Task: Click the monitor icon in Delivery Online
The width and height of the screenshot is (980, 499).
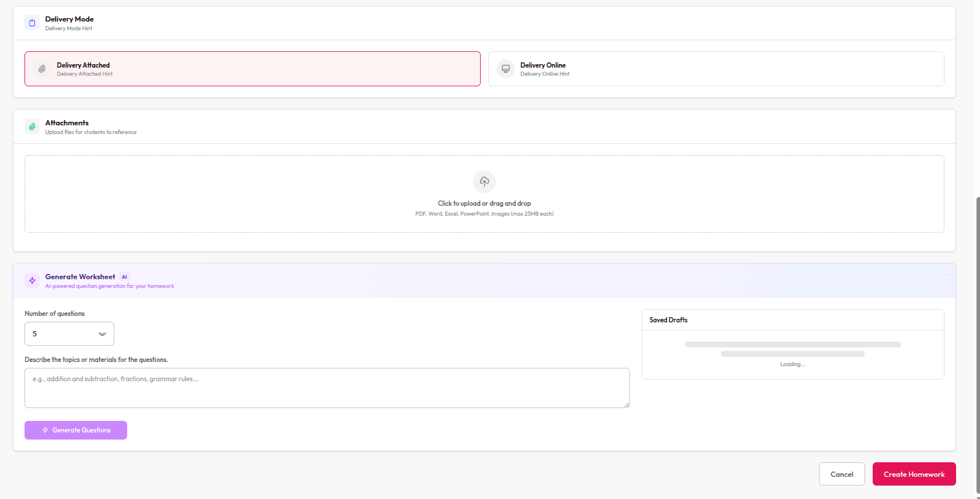Action: [x=506, y=69]
